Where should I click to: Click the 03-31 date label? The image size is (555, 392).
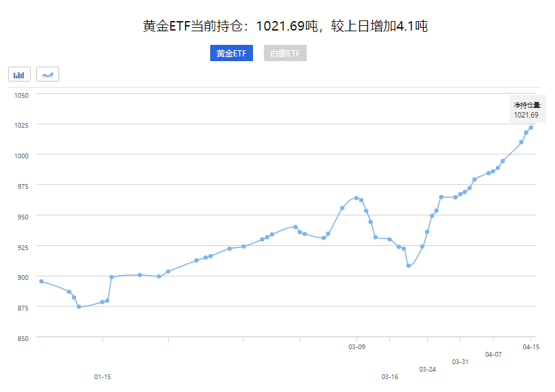460,361
